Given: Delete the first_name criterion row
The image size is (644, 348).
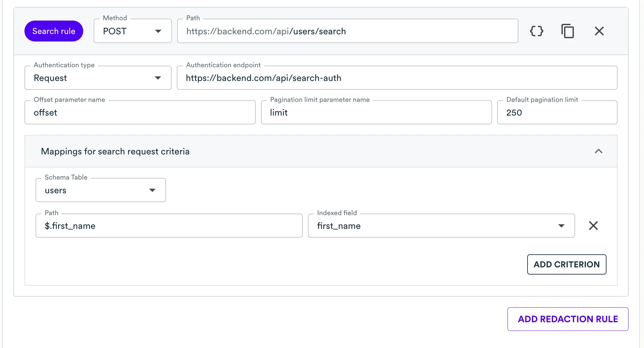Looking at the screenshot, I should coord(593,226).
